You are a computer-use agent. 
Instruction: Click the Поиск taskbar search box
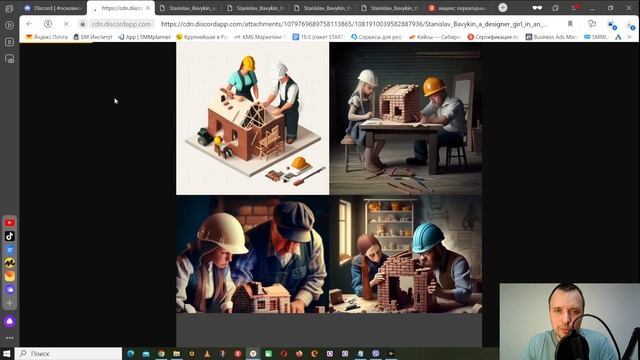(68, 353)
